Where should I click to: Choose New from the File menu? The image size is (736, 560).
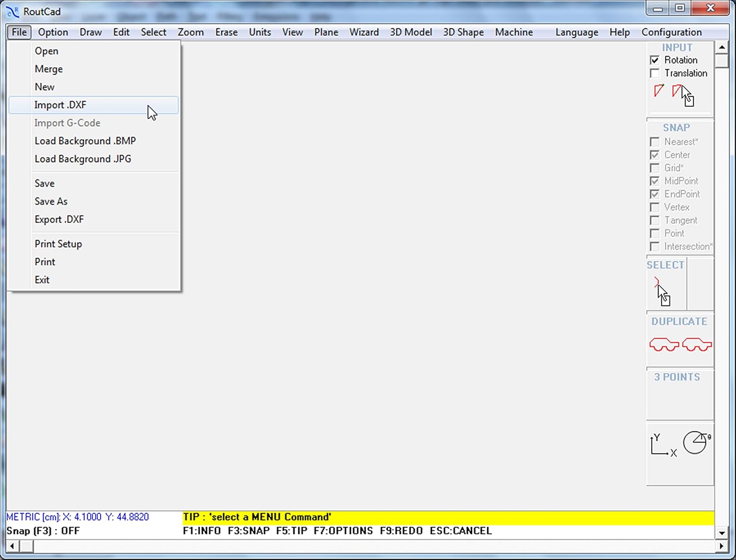click(94, 87)
